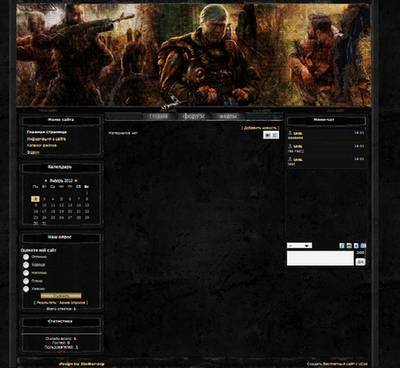Switch view using left view-mode icon
The height and width of the screenshot is (368, 400).
267,135
